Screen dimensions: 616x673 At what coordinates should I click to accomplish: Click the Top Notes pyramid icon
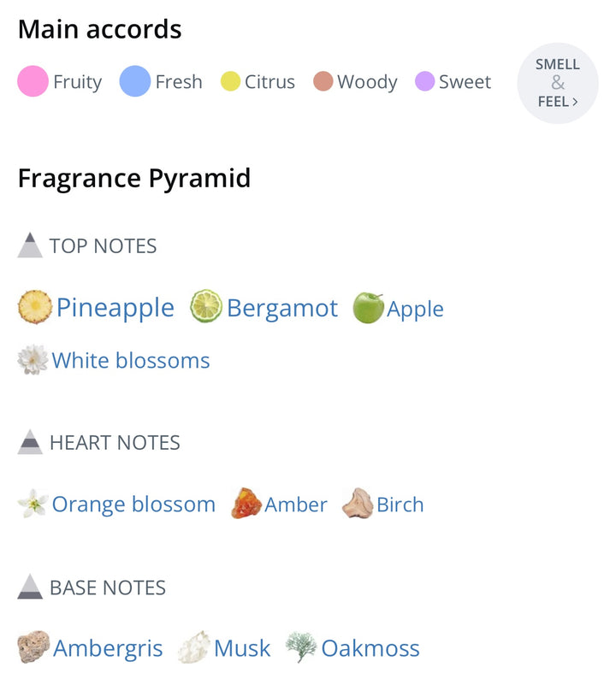pyautogui.click(x=30, y=245)
